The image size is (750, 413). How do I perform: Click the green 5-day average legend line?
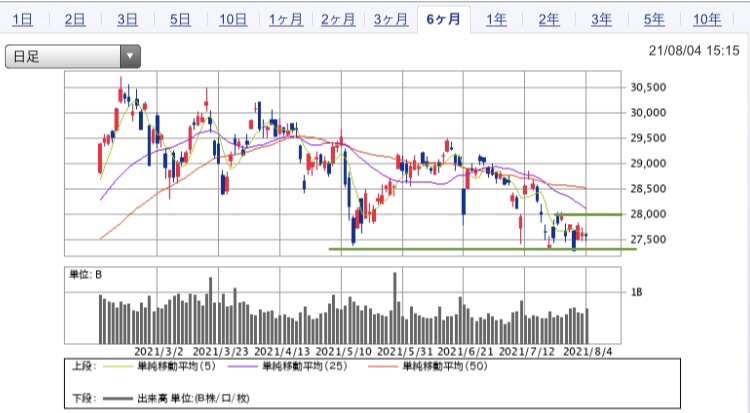click(118, 367)
